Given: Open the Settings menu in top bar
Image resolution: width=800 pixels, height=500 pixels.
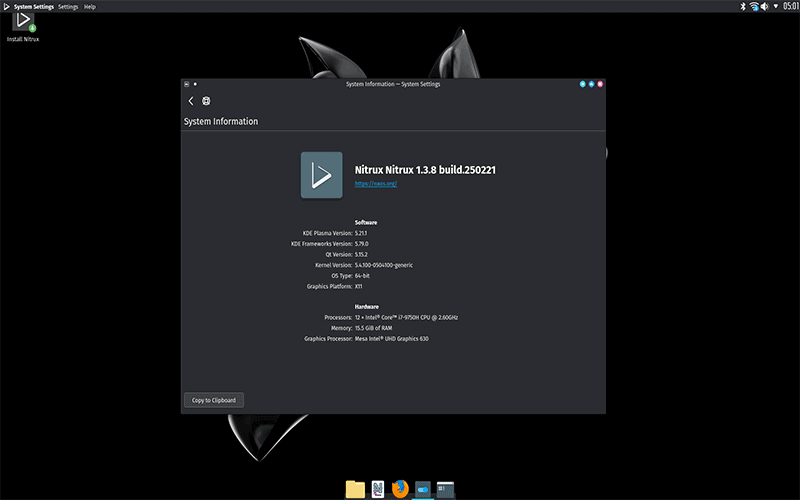Looking at the screenshot, I should [x=68, y=6].
